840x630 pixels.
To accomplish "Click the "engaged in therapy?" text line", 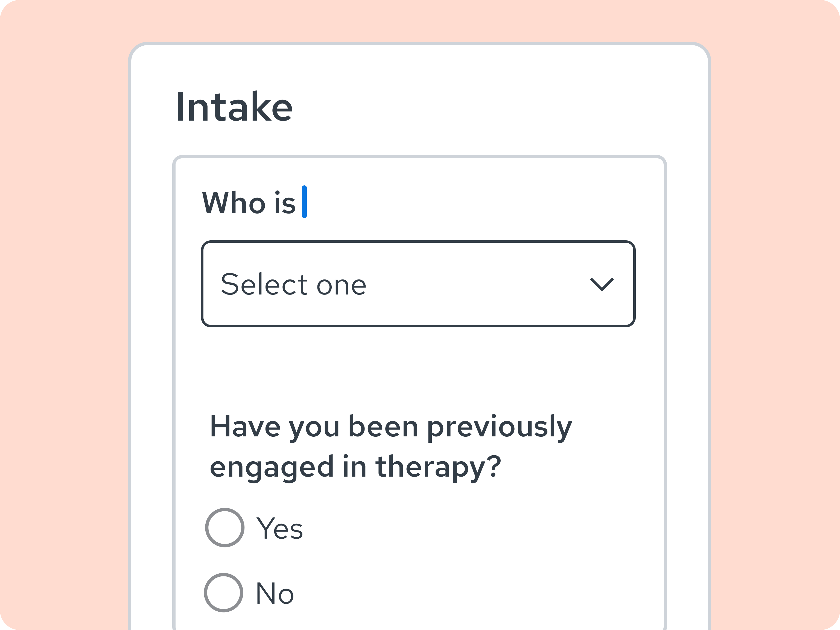I will click(x=355, y=468).
